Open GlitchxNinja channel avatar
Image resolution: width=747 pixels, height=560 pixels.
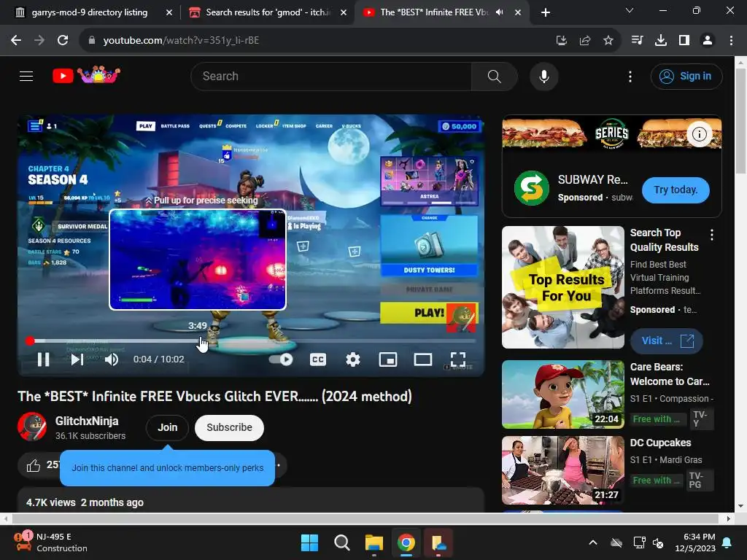coord(32,427)
